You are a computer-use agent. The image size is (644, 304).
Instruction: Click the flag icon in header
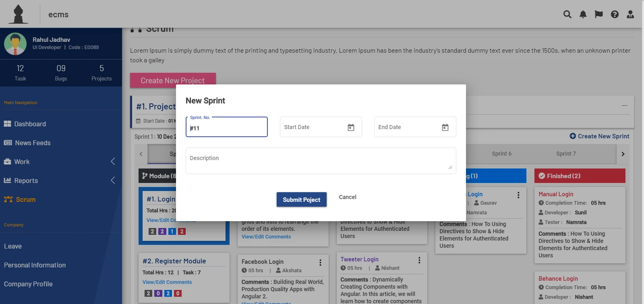point(599,14)
